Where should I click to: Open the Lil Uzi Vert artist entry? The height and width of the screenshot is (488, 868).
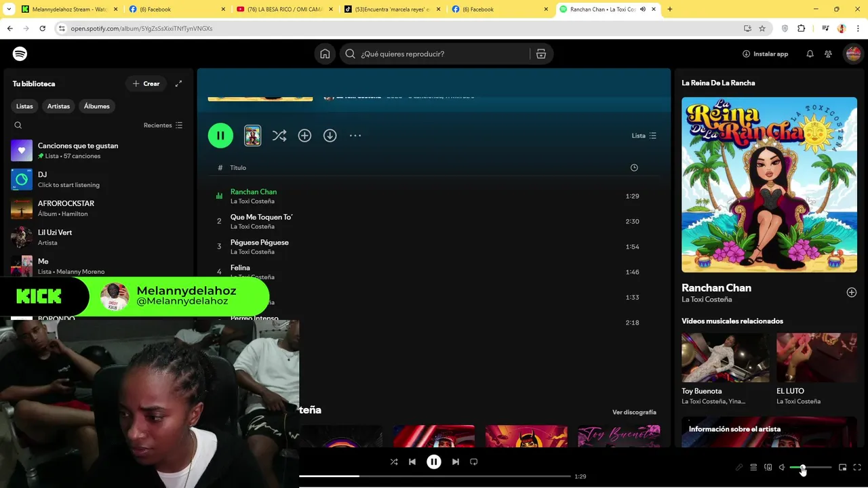point(97,237)
